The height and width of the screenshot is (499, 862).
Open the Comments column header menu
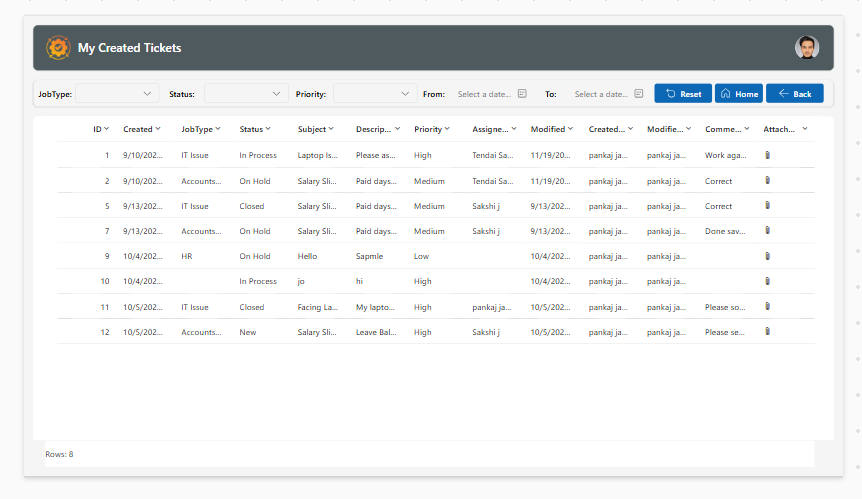click(747, 129)
